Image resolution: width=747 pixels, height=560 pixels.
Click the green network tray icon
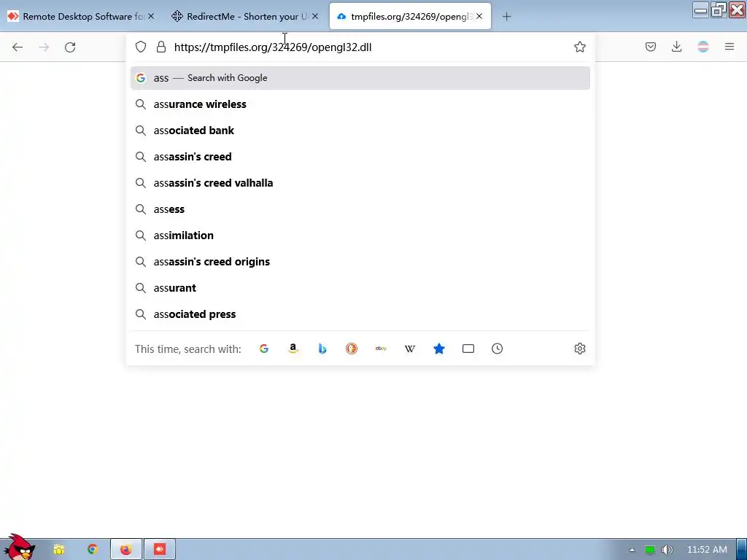650,550
